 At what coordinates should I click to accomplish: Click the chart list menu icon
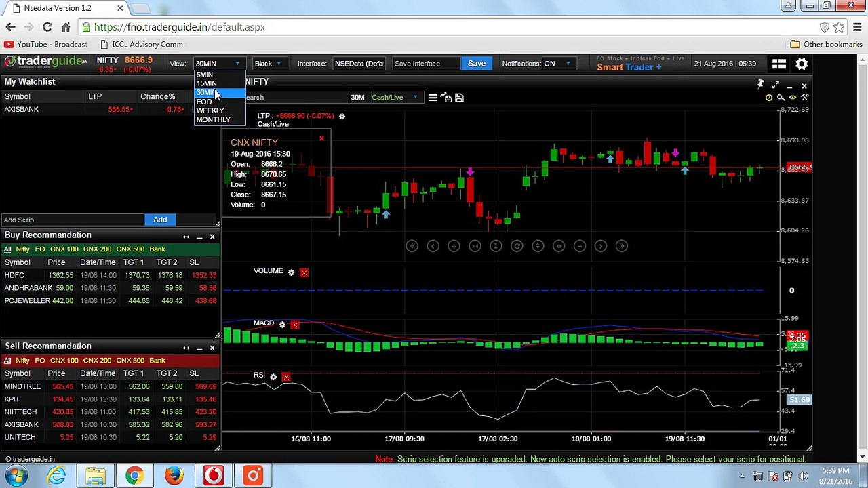point(432,98)
